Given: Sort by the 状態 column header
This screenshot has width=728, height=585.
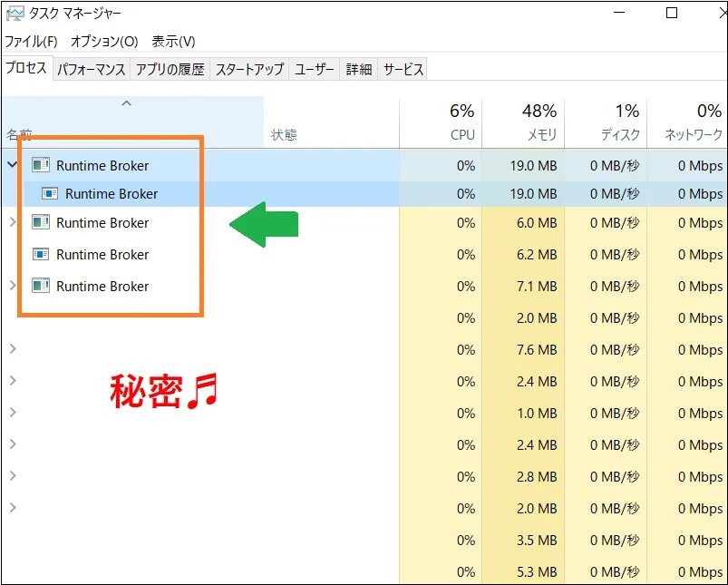Looking at the screenshot, I should 332,123.
